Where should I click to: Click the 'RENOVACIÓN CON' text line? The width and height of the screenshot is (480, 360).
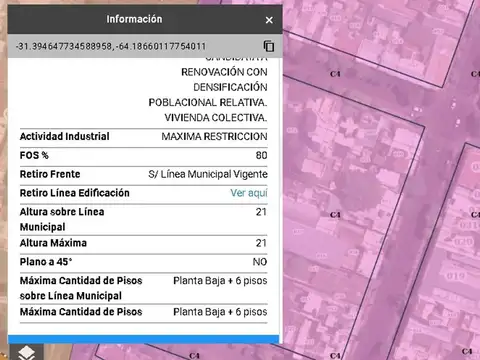[224, 72]
